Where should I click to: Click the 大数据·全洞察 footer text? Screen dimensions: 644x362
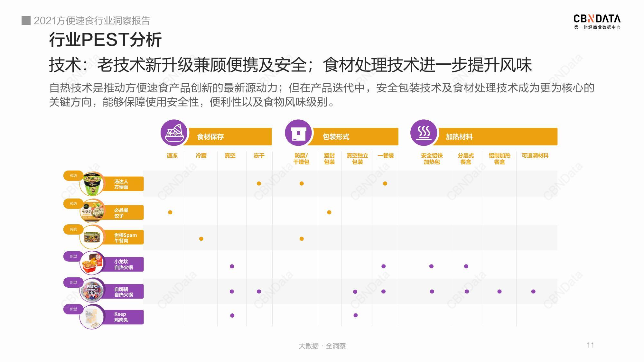pyautogui.click(x=322, y=346)
